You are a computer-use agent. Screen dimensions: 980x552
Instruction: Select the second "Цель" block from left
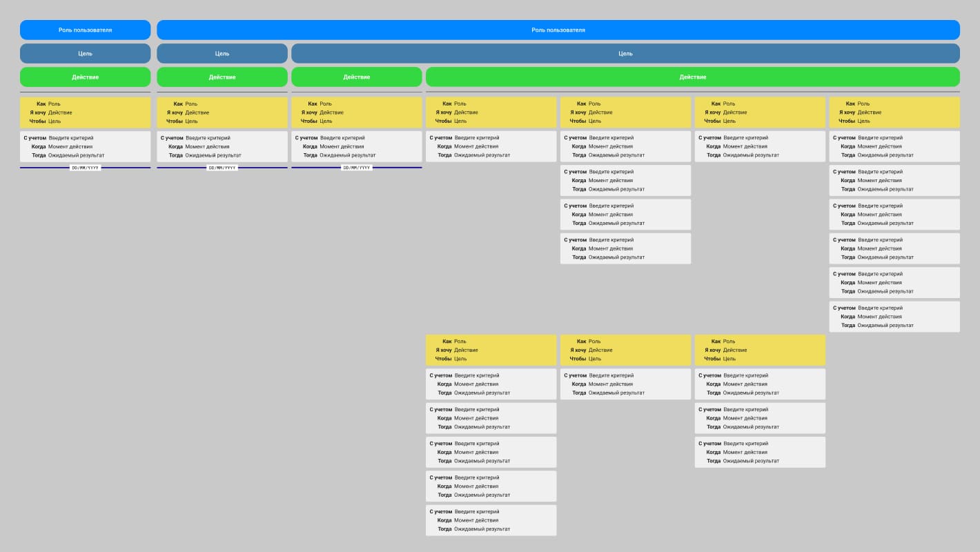(222, 53)
